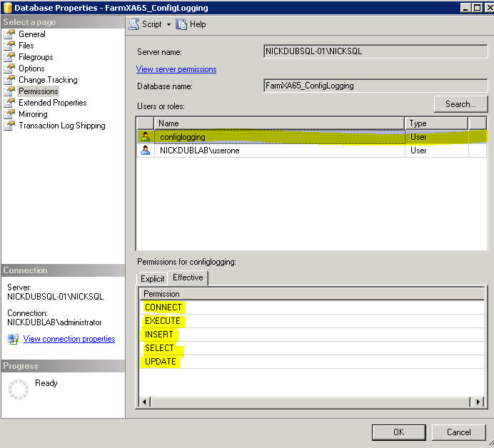Viewport: 494px width, 448px height.
Task: Click the Options page icon
Action: point(9,68)
